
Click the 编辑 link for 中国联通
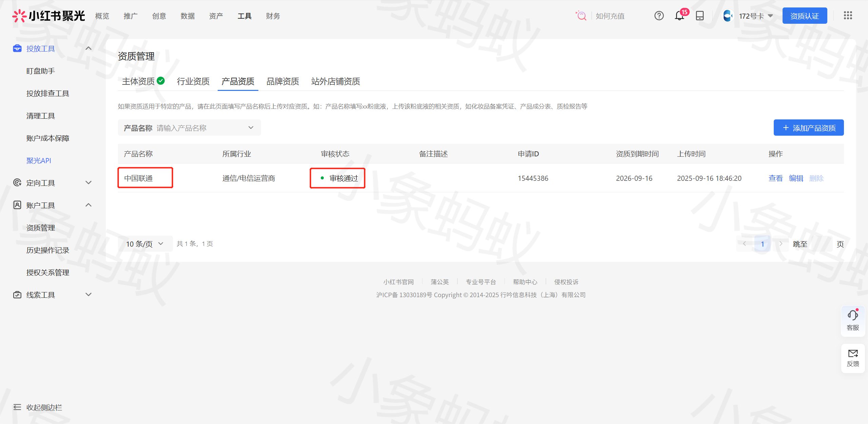pos(796,178)
